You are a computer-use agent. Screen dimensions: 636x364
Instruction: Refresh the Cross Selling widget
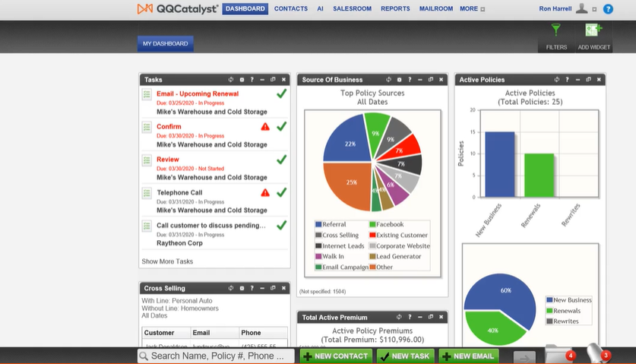pyautogui.click(x=231, y=288)
